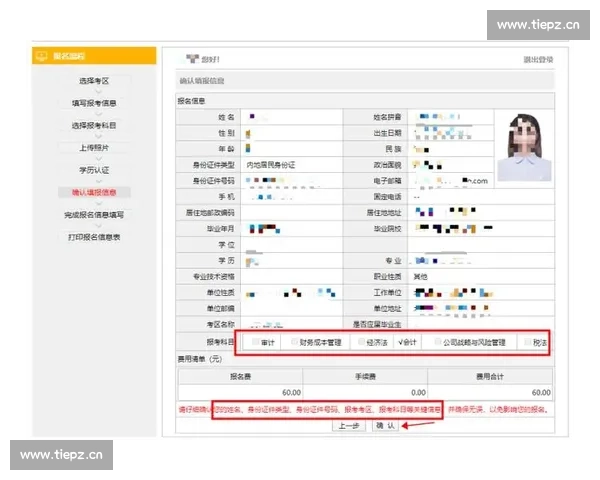This screenshot has width=600, height=480.
Task: Click the 身份证件号码 label
Action: pyautogui.click(x=214, y=181)
